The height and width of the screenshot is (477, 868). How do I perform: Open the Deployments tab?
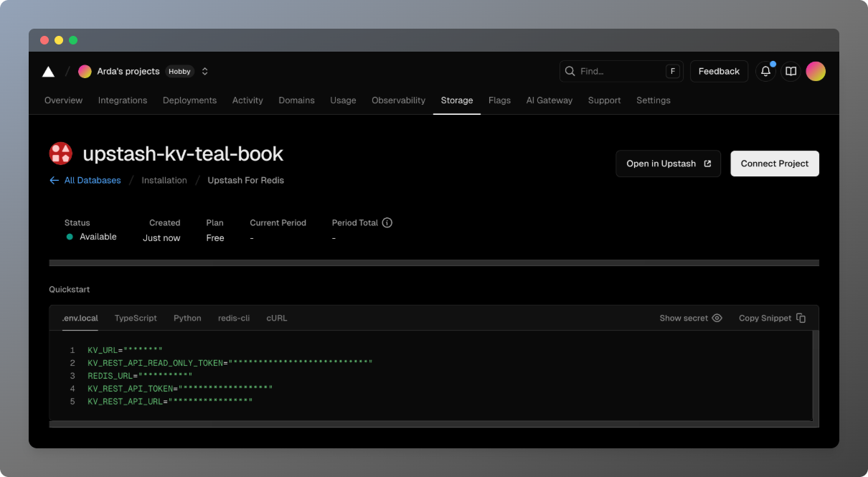click(x=189, y=100)
